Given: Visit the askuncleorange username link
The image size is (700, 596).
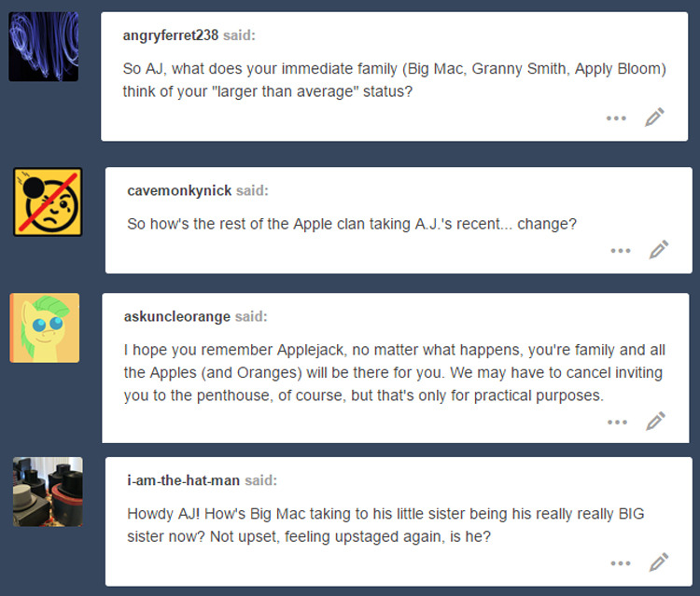Looking at the screenshot, I should 177,316.
